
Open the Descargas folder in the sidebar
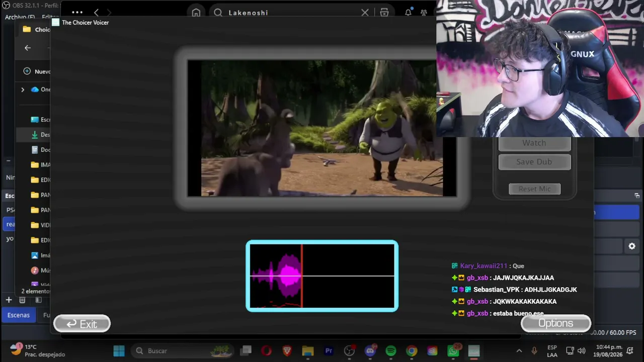click(41, 135)
